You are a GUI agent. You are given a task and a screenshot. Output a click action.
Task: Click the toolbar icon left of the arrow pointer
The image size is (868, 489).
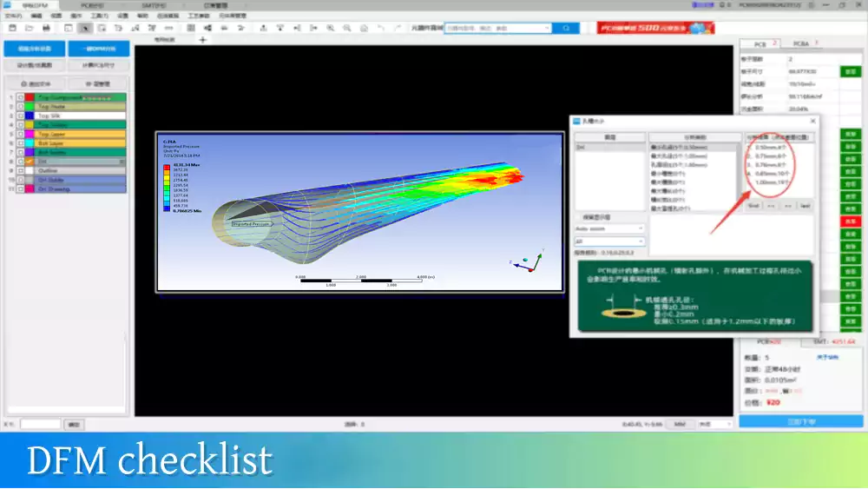click(68, 28)
